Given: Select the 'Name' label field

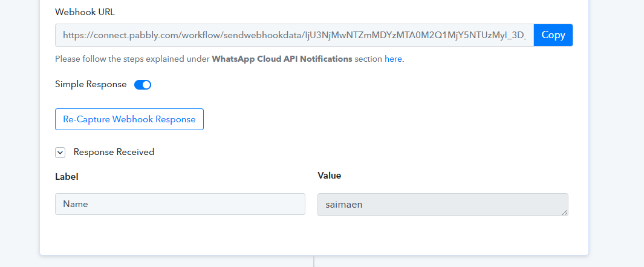Looking at the screenshot, I should [180, 204].
